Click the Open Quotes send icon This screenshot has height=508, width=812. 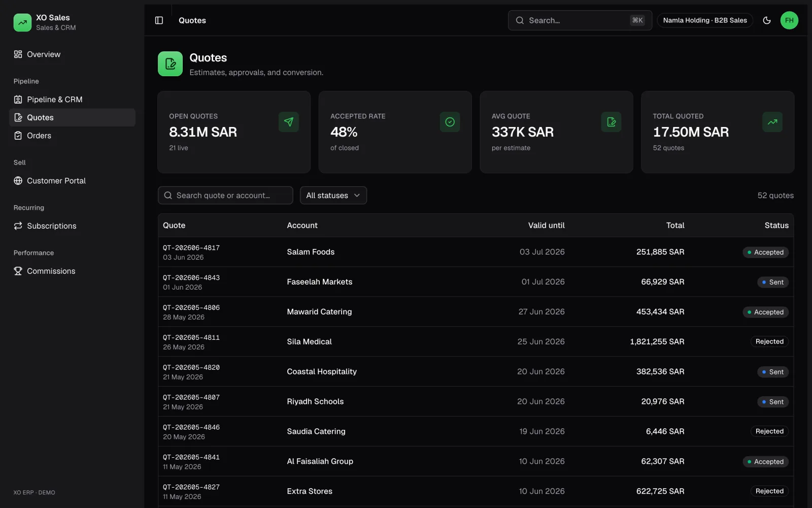click(x=289, y=122)
